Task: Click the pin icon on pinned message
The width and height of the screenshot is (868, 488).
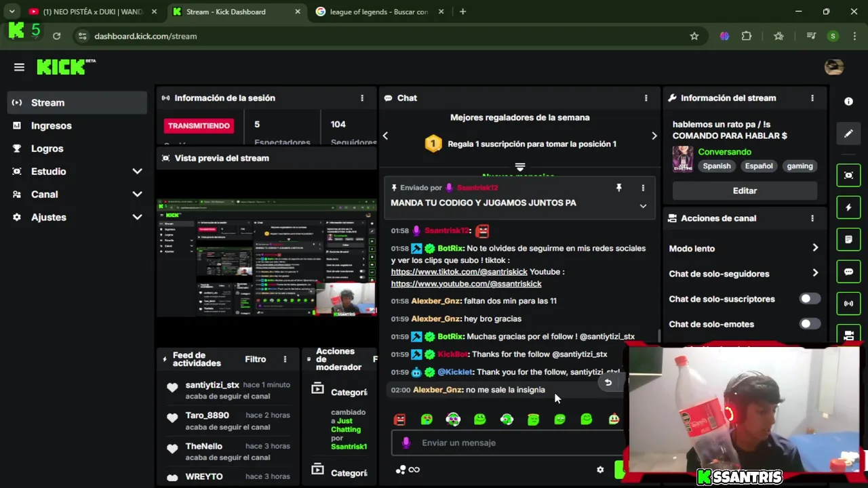Action: [618, 188]
